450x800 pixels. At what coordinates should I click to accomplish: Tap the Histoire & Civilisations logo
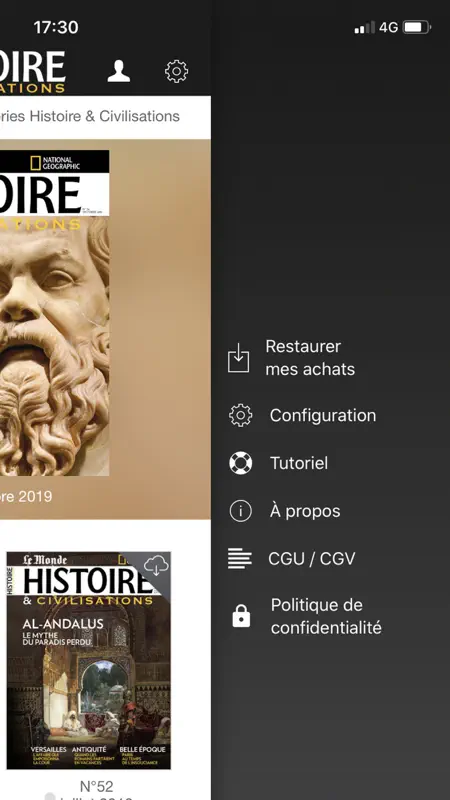click(x=33, y=72)
